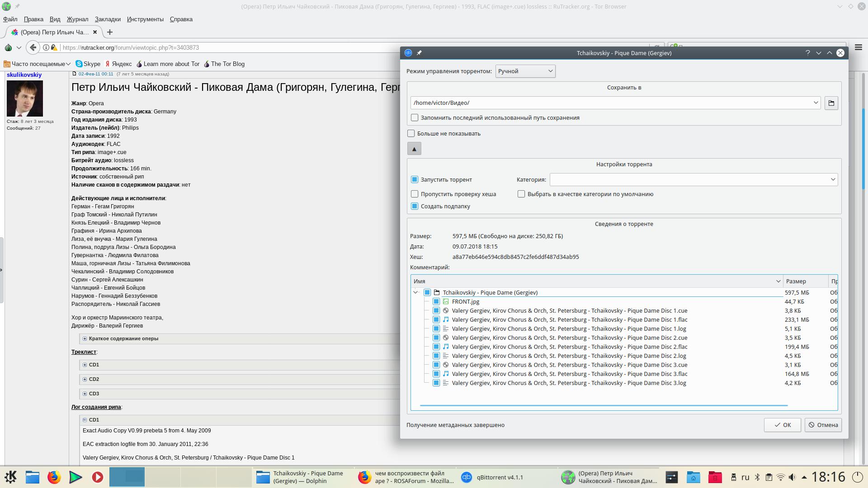Click the volume icon in system tray
This screenshot has height=488, width=868.
coord(792,477)
